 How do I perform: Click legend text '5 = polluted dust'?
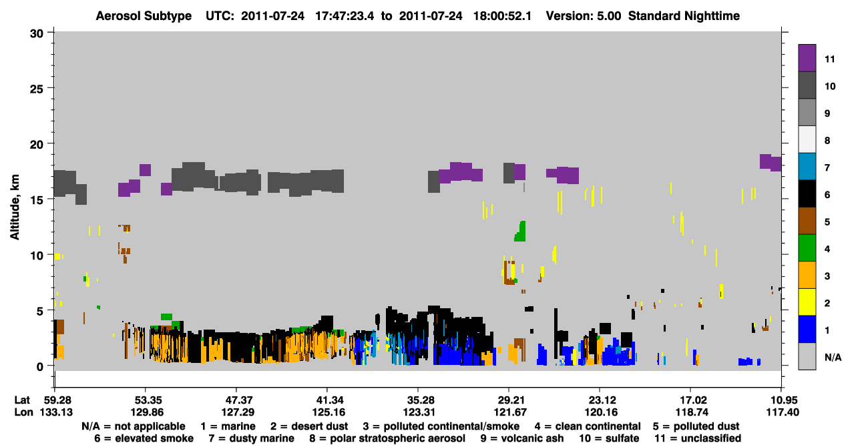coord(697,426)
